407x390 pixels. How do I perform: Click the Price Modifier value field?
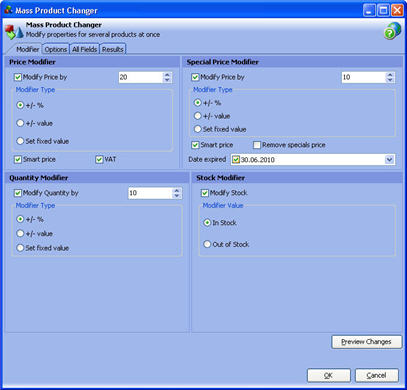click(x=140, y=77)
